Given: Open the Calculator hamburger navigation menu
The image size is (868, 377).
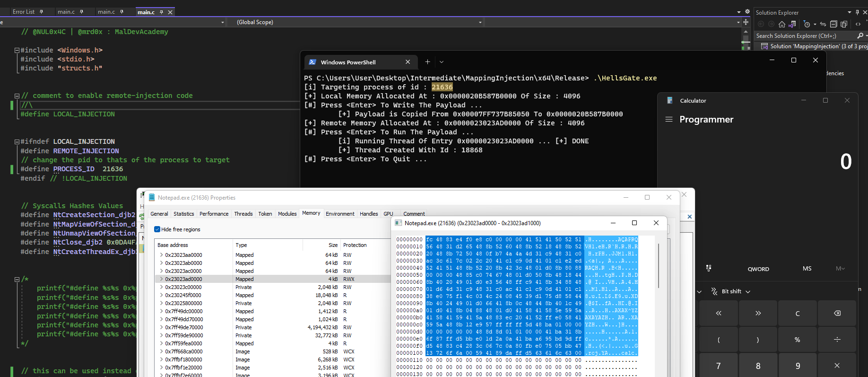Looking at the screenshot, I should coord(669,119).
